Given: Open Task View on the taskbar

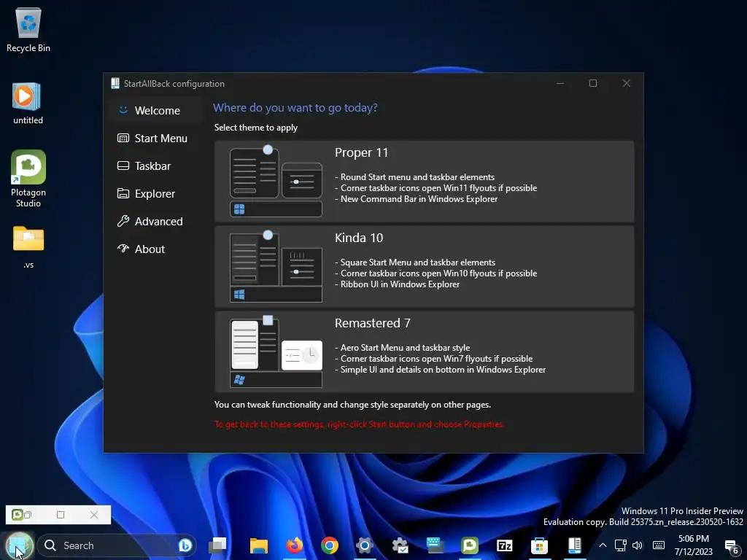Looking at the screenshot, I should click(217, 545).
